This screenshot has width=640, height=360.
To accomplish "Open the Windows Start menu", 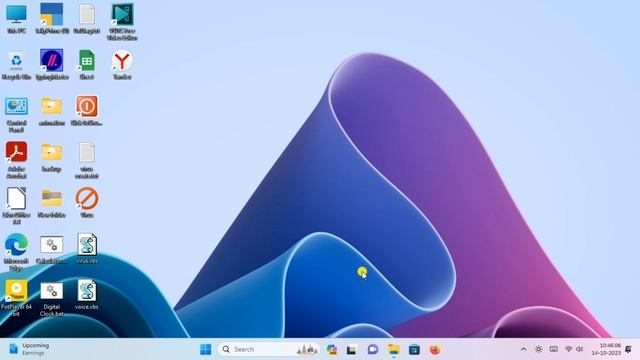I will 206,349.
